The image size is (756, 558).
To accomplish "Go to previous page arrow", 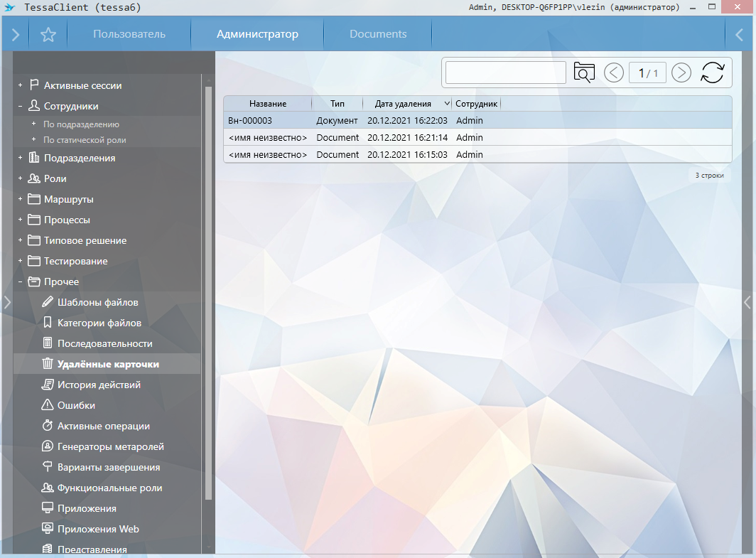I will (x=614, y=73).
